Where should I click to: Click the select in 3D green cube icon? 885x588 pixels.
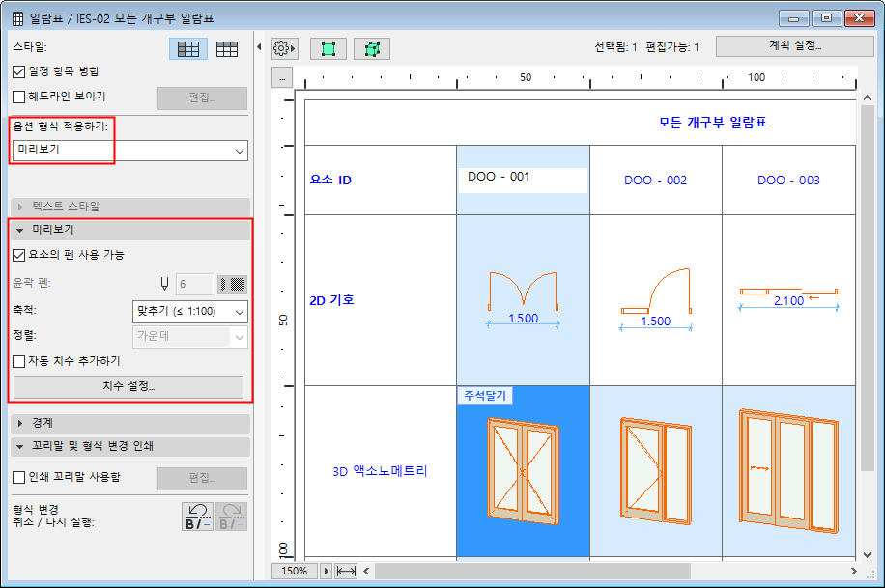click(x=371, y=49)
